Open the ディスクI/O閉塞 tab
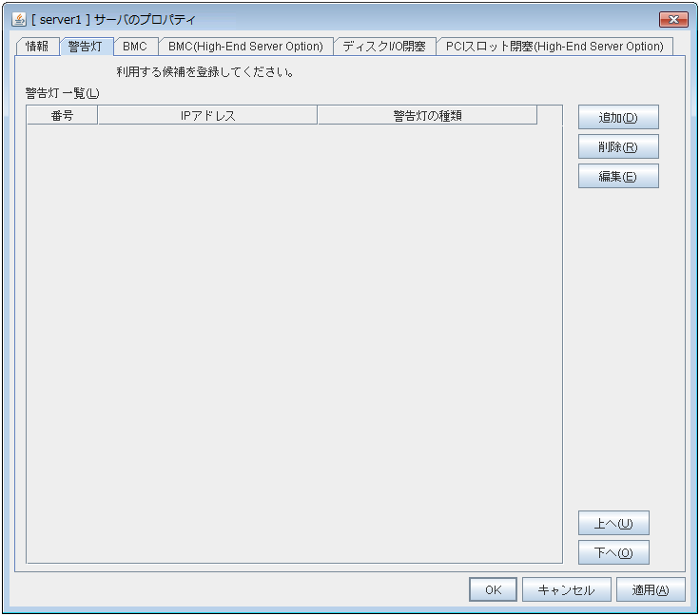 (383, 47)
